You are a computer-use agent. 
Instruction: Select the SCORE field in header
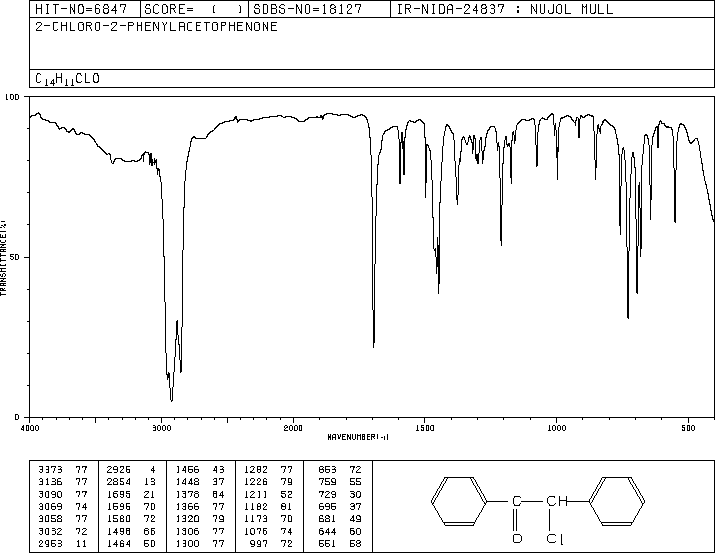pyautogui.click(x=193, y=9)
